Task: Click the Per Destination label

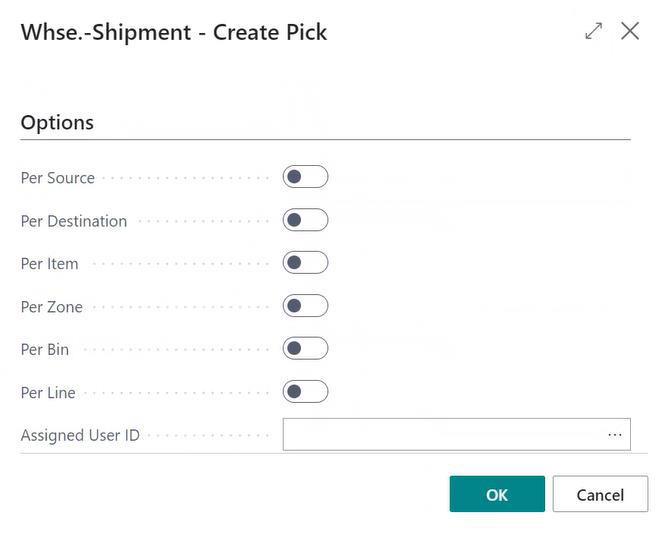Action: click(74, 221)
